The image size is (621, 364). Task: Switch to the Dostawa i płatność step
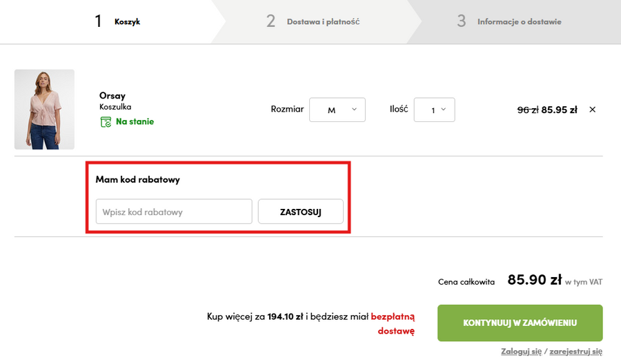click(x=314, y=21)
